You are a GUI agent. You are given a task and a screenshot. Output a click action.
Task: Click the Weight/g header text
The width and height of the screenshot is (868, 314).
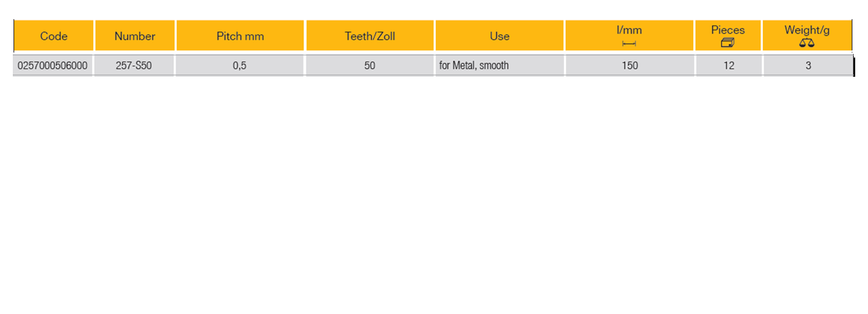[807, 30]
